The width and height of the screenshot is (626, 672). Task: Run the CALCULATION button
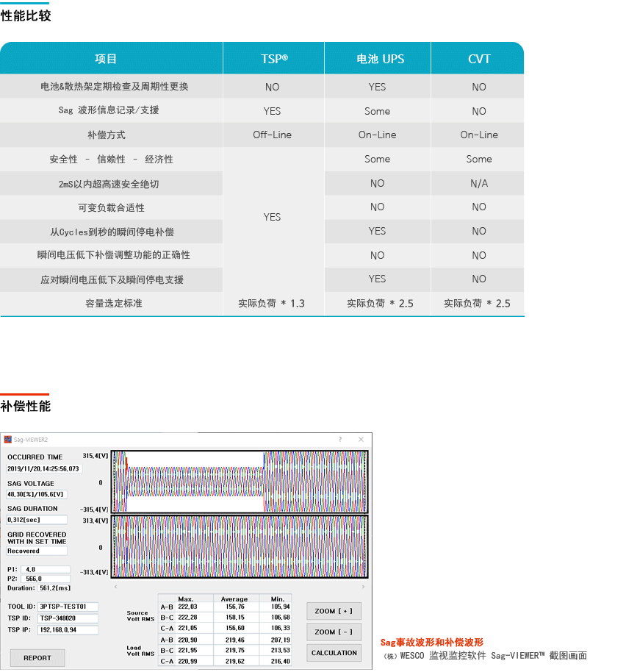(334, 653)
